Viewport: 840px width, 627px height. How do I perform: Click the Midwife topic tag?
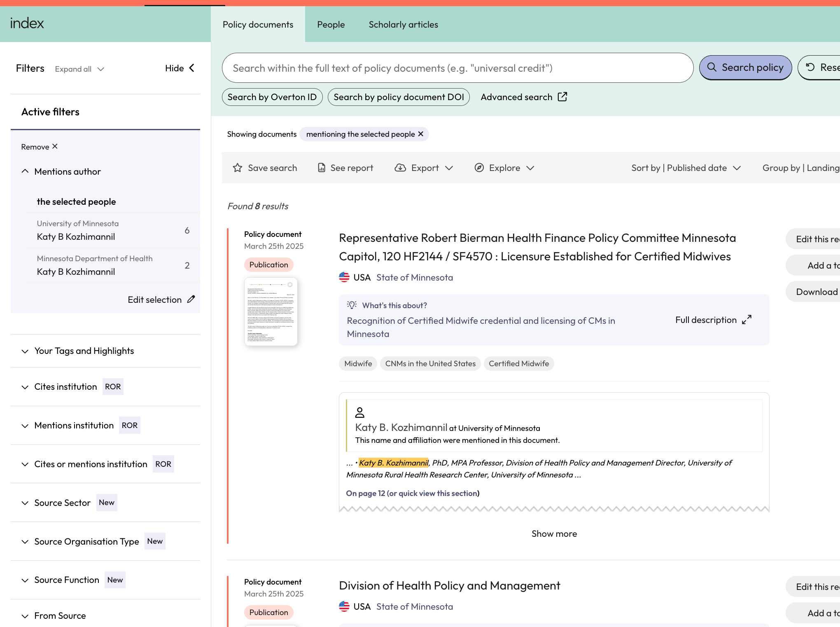[x=358, y=363]
